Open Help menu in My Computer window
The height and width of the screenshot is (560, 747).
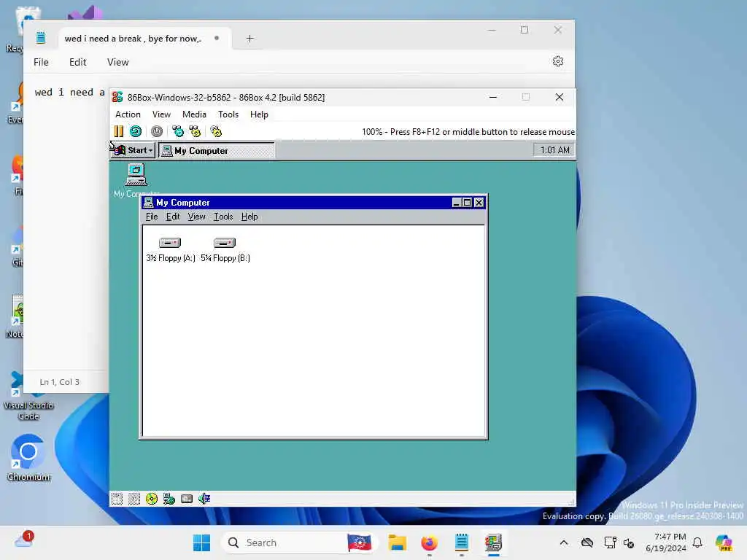coord(249,217)
